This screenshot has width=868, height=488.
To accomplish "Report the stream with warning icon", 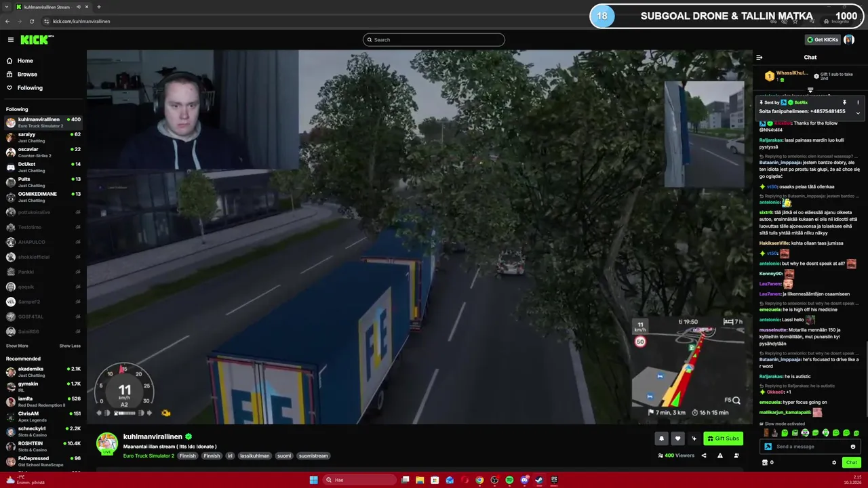I will (x=720, y=455).
